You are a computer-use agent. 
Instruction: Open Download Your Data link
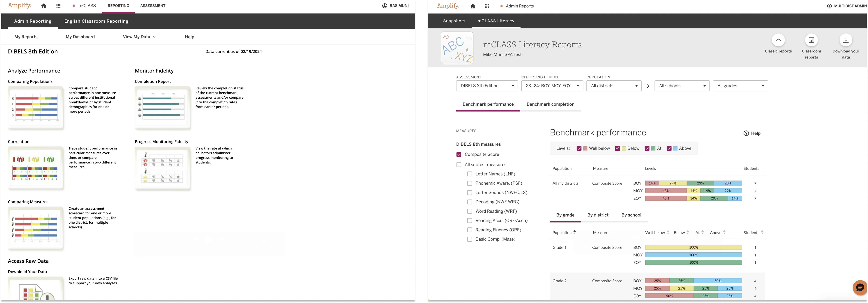tap(27, 272)
